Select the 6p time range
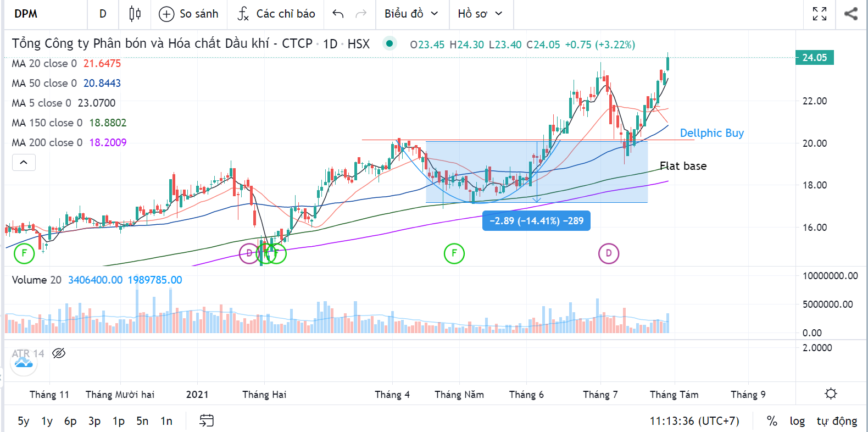 pos(70,421)
